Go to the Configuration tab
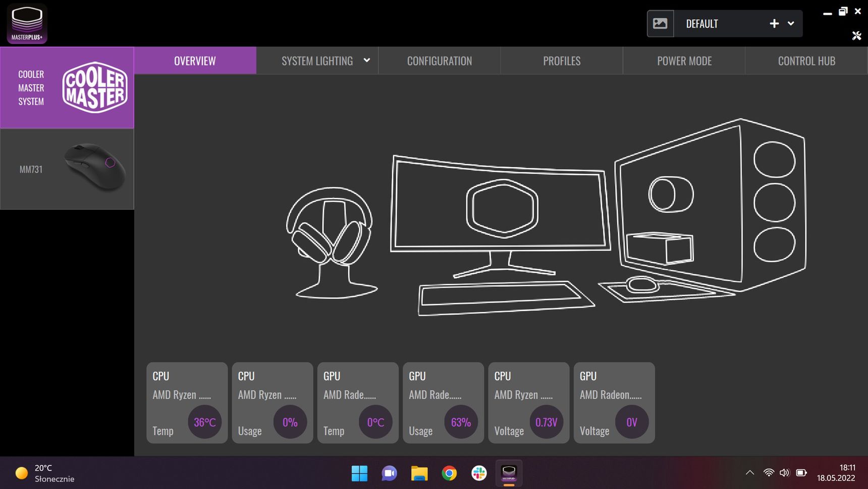 point(440,61)
